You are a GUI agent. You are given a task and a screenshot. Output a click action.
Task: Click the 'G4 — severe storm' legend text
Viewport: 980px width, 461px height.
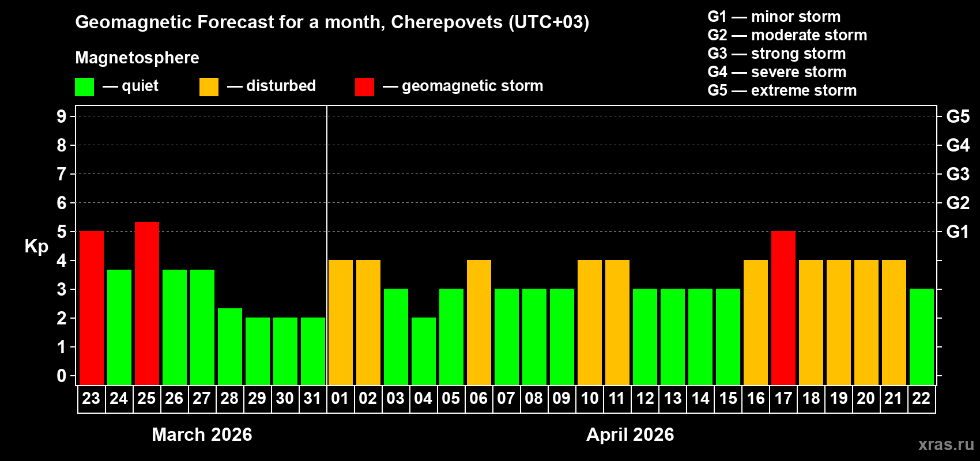[x=777, y=72]
